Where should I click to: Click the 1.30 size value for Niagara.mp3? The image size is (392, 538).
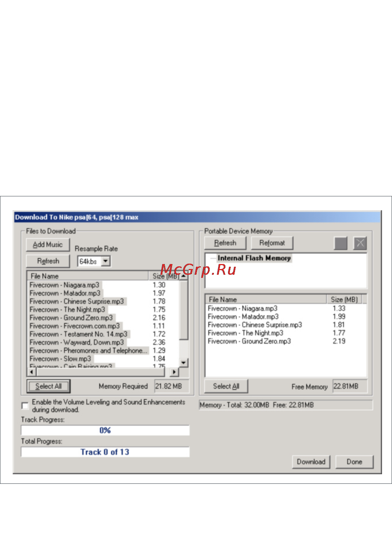click(159, 285)
